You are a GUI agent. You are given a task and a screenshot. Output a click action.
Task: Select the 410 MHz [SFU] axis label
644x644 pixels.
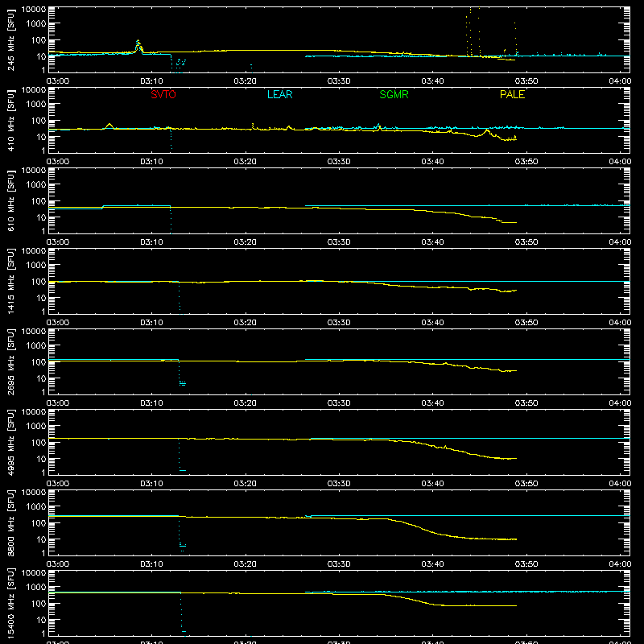pos(10,120)
